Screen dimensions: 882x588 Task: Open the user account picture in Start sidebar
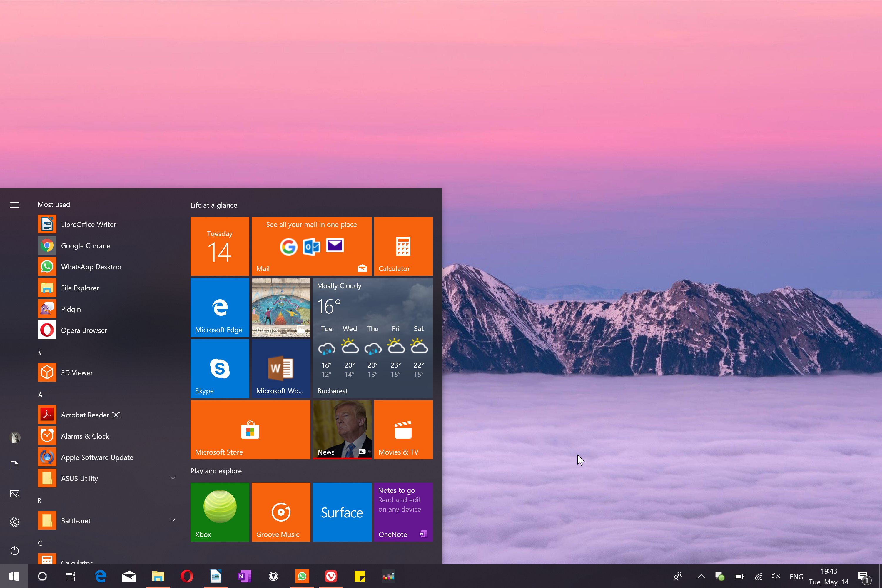pos(15,438)
